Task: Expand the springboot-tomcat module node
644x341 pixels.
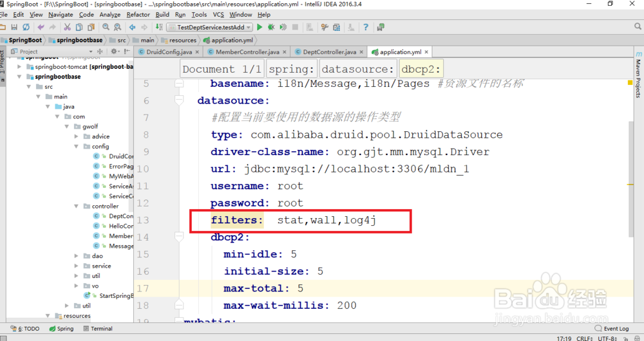Action: (19, 66)
